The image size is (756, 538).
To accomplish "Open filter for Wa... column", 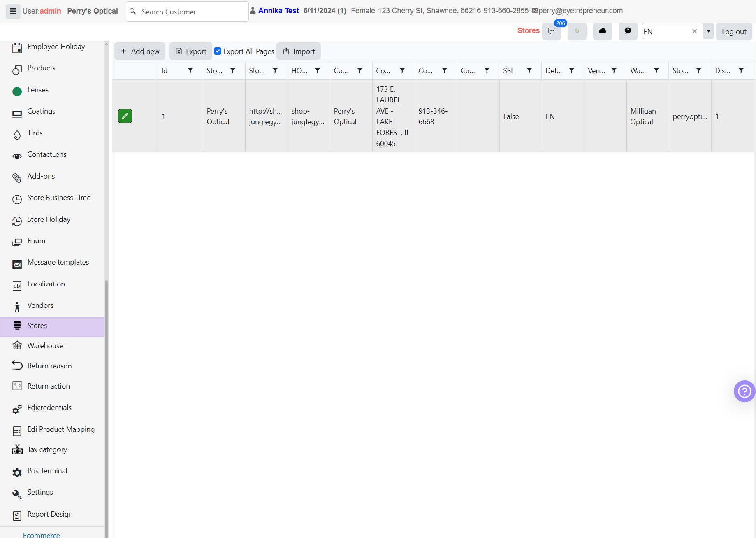I will point(656,70).
